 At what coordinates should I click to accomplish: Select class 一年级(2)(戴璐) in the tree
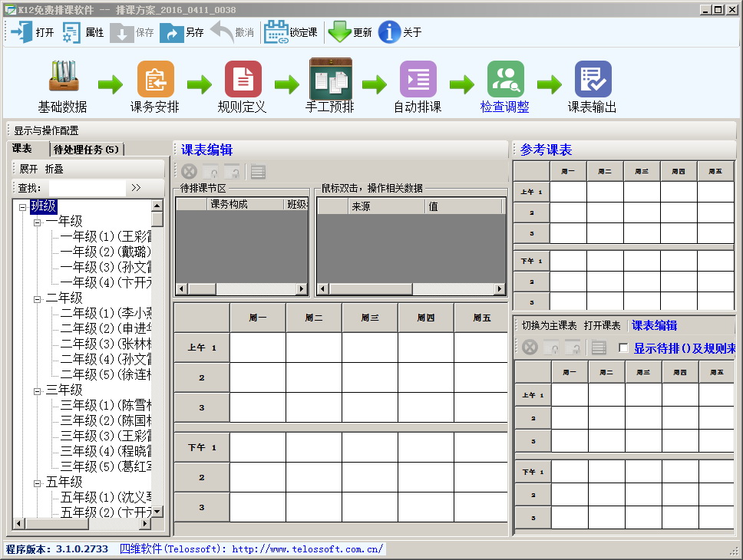coord(106,252)
